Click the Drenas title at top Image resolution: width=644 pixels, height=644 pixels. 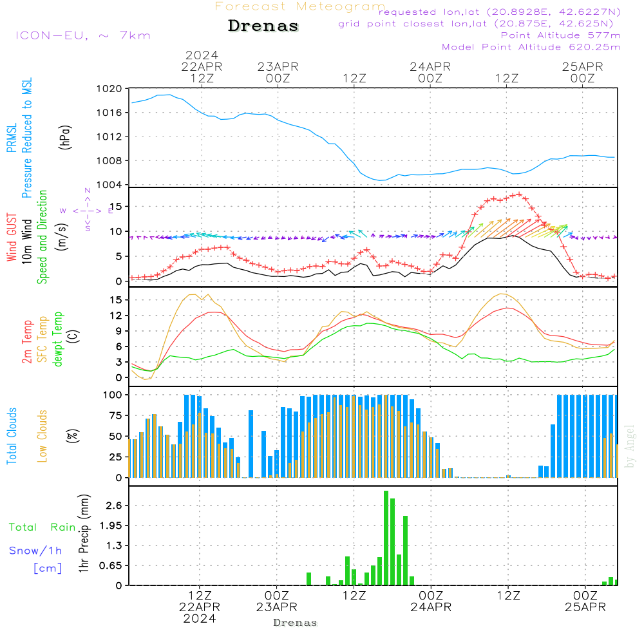coord(263,26)
